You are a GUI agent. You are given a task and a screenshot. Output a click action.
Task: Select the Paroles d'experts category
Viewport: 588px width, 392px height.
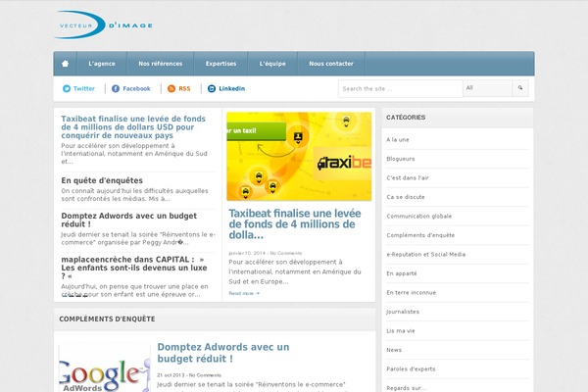coord(411,369)
